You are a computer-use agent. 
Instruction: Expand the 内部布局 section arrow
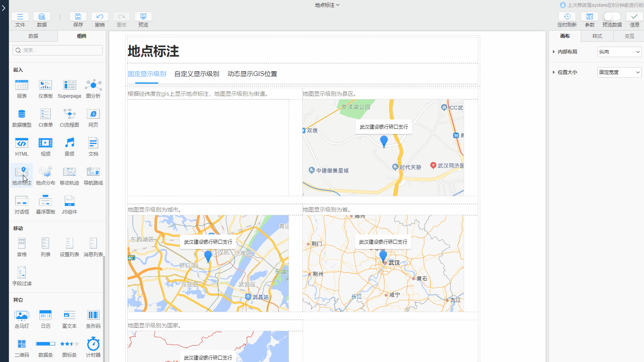[x=554, y=52]
